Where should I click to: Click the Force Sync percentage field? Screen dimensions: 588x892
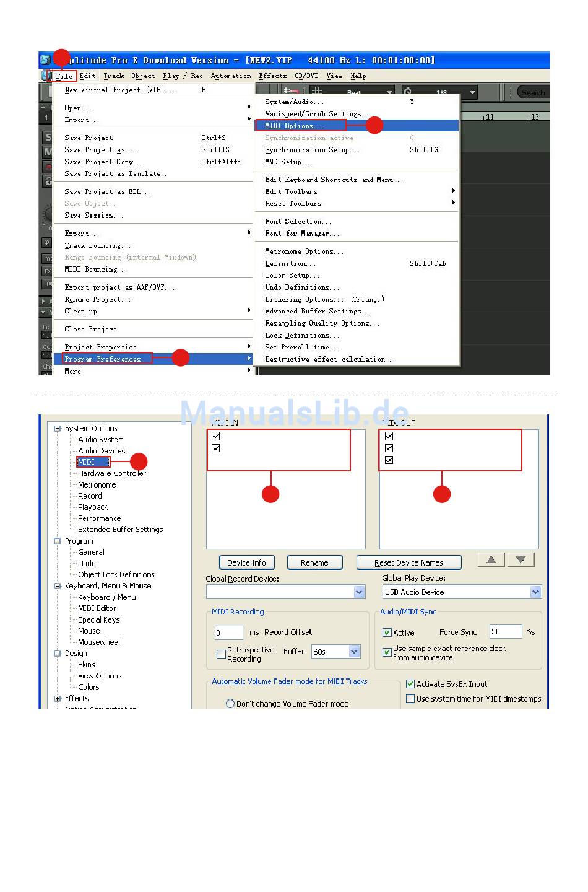click(506, 632)
